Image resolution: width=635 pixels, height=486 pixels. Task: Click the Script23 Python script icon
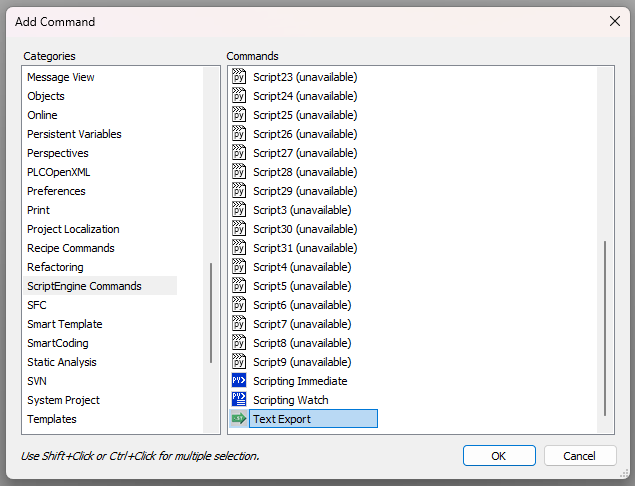click(239, 77)
